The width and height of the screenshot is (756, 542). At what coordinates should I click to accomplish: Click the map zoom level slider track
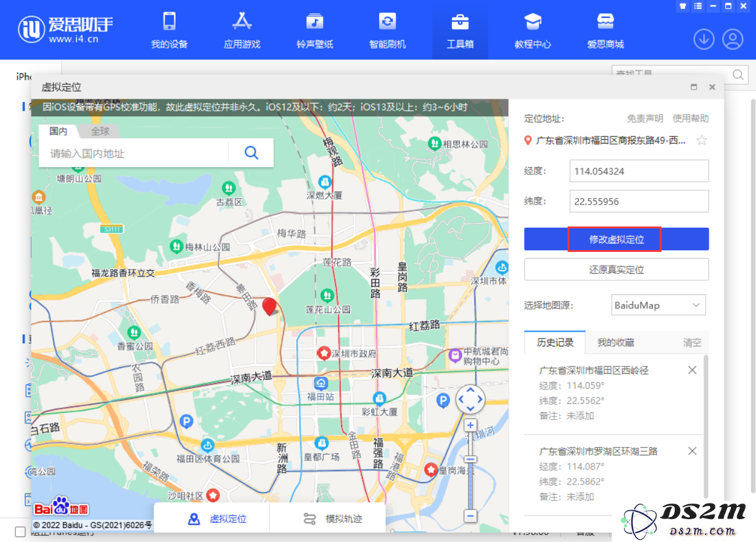coord(470,471)
